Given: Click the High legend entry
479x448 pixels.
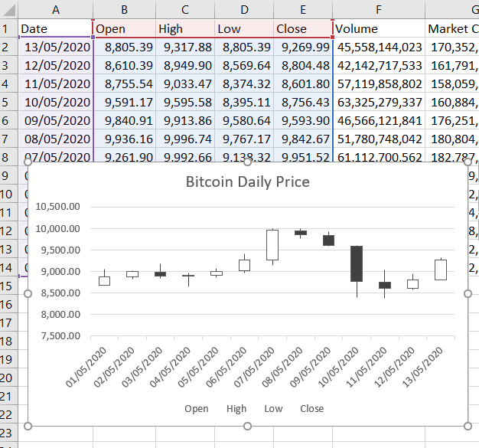Looking at the screenshot, I should click(x=236, y=408).
